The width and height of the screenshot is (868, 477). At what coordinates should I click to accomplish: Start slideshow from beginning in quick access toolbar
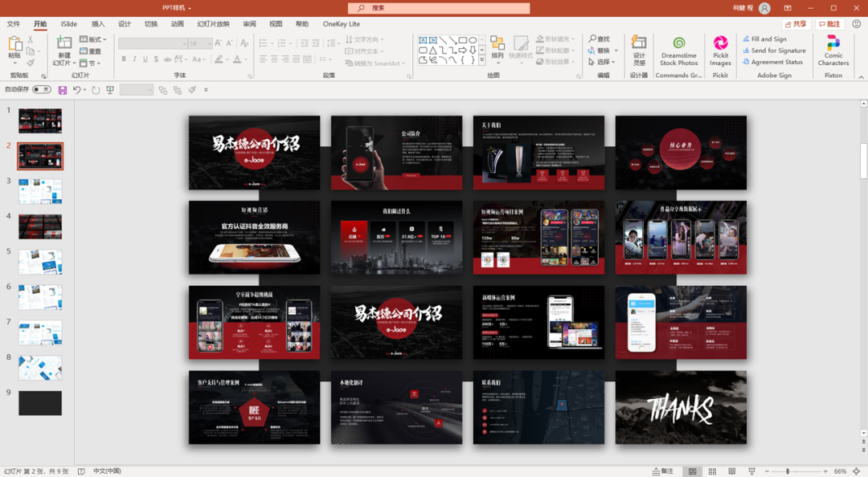[x=110, y=90]
